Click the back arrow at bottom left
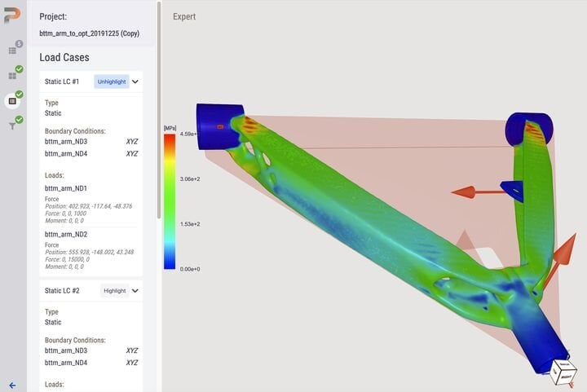 coord(12,385)
